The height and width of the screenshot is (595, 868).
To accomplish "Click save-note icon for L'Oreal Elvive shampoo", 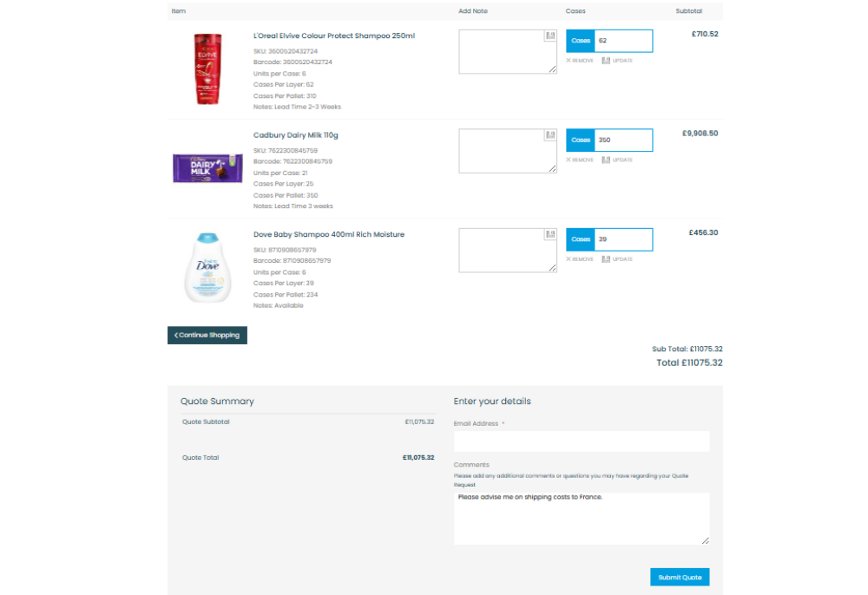I will (549, 36).
